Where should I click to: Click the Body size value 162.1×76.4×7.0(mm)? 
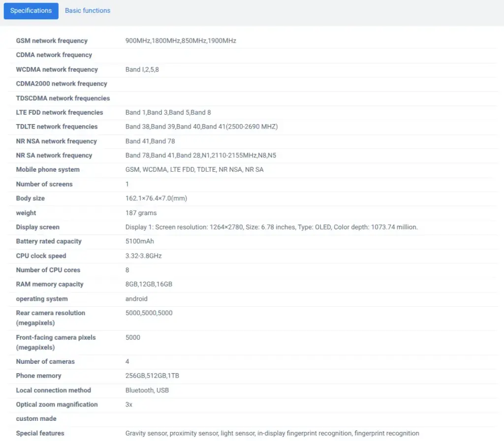click(156, 198)
